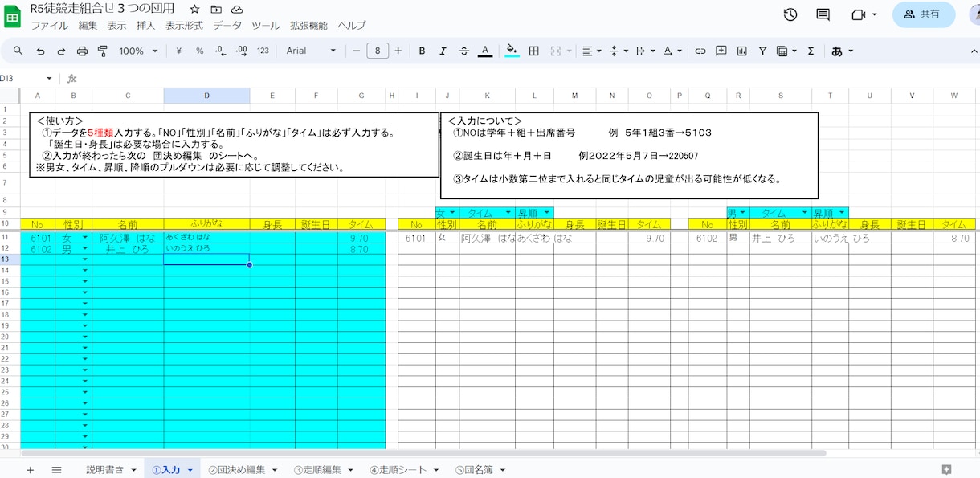Open the comments panel icon

(823, 14)
